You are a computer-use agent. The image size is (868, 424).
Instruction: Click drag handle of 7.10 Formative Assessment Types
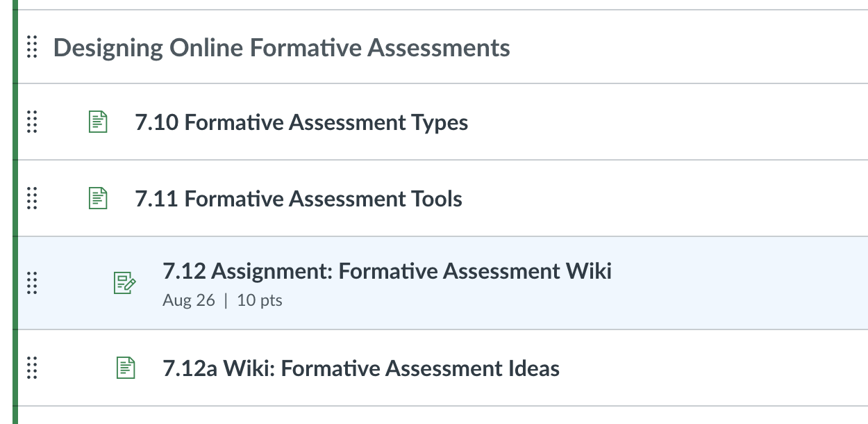31,122
